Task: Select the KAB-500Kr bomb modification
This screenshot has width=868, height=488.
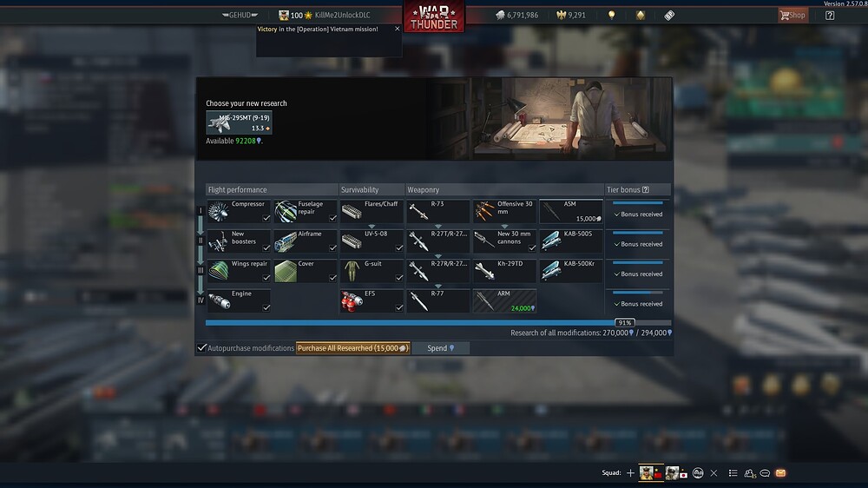Action: tap(571, 272)
